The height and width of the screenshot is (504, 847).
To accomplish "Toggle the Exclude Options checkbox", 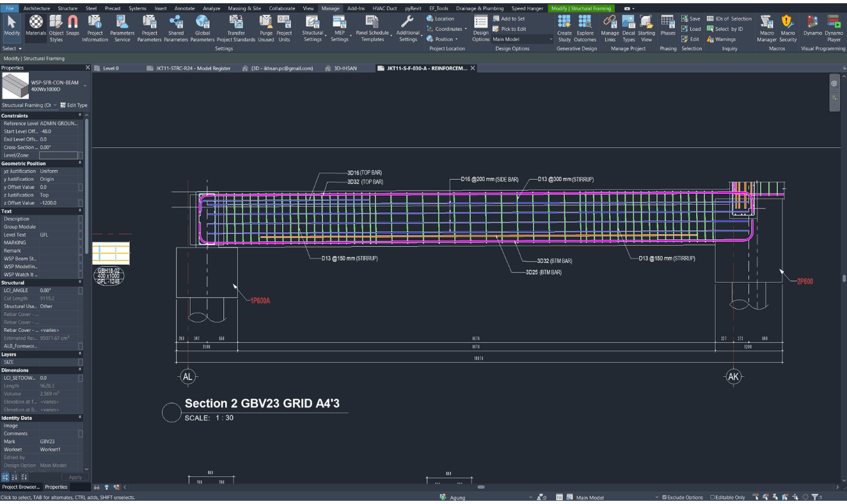I will (664, 497).
